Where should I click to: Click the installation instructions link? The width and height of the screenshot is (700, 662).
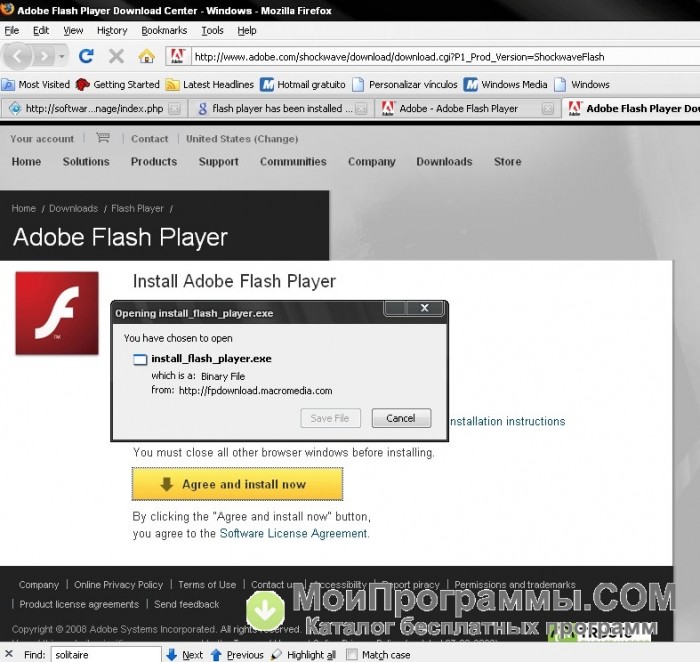click(x=508, y=421)
